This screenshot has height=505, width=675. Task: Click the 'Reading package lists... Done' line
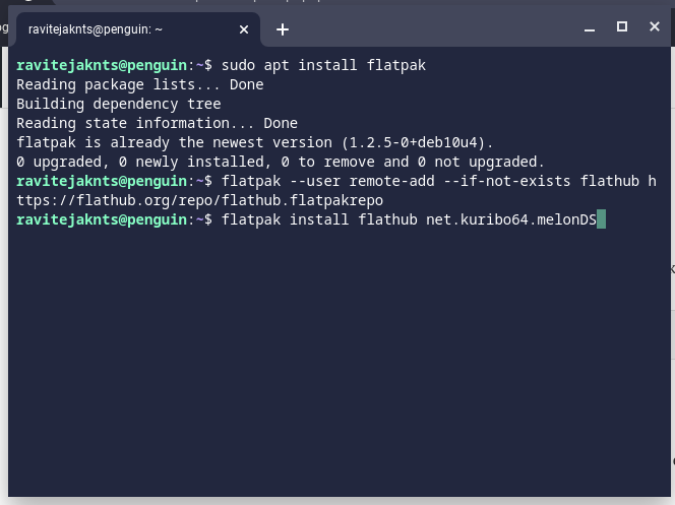(x=140, y=84)
